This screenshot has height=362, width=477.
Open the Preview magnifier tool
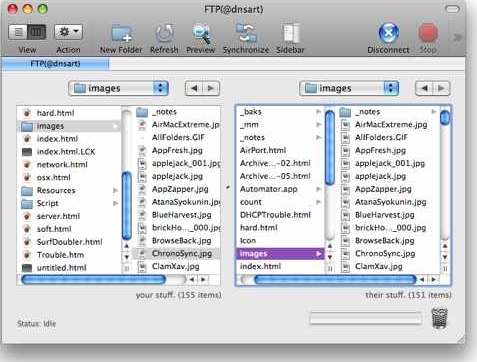[201, 34]
